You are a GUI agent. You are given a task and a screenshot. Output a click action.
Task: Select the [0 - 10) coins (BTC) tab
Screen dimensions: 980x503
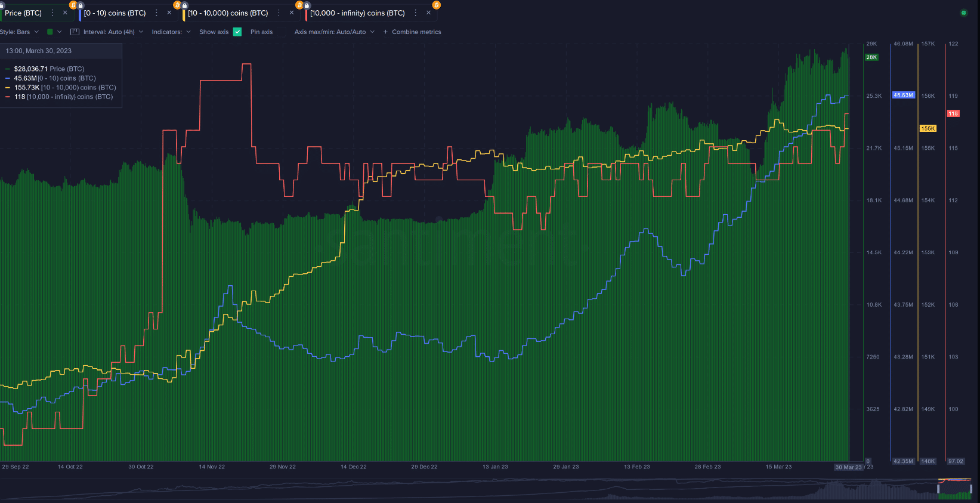(115, 13)
